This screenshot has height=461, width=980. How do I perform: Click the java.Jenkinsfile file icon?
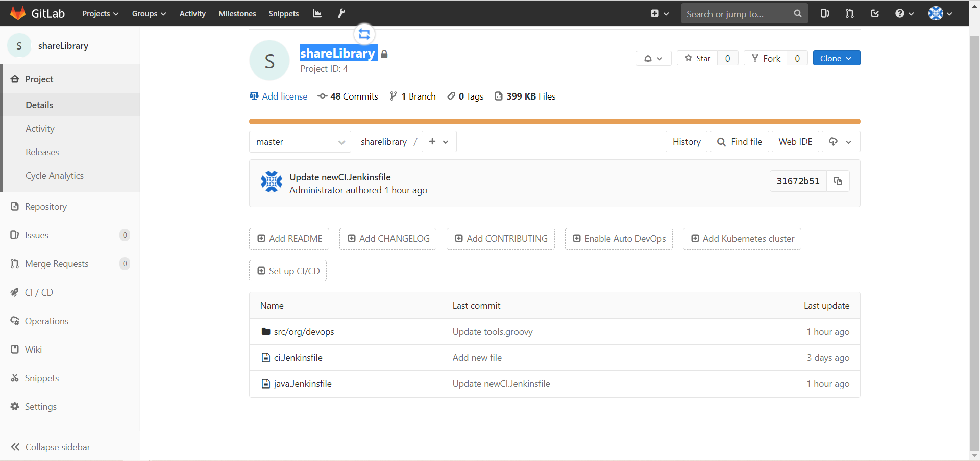265,384
